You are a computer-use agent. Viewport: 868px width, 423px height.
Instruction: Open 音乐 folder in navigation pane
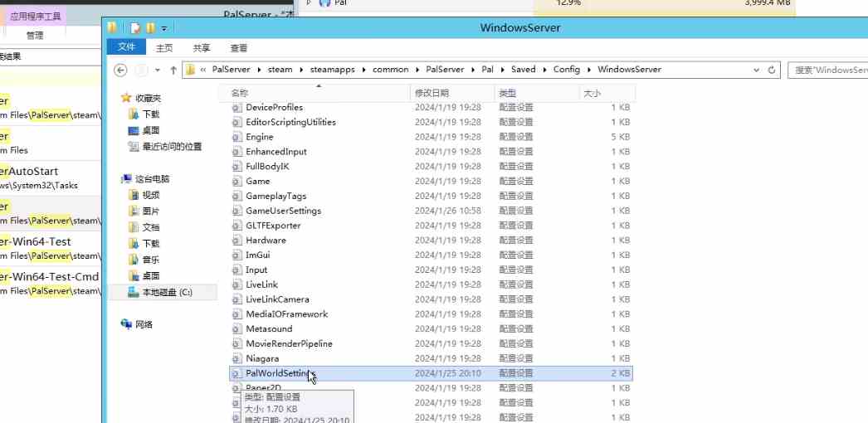point(150,260)
